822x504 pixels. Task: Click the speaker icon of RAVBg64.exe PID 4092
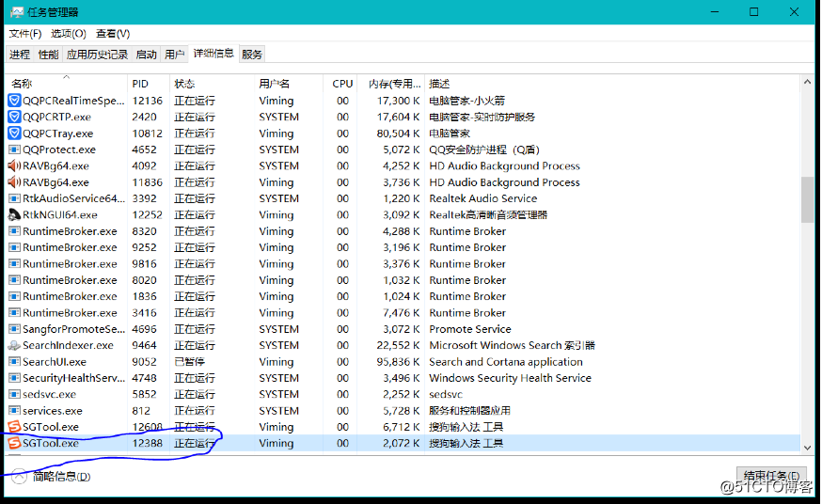click(x=15, y=165)
